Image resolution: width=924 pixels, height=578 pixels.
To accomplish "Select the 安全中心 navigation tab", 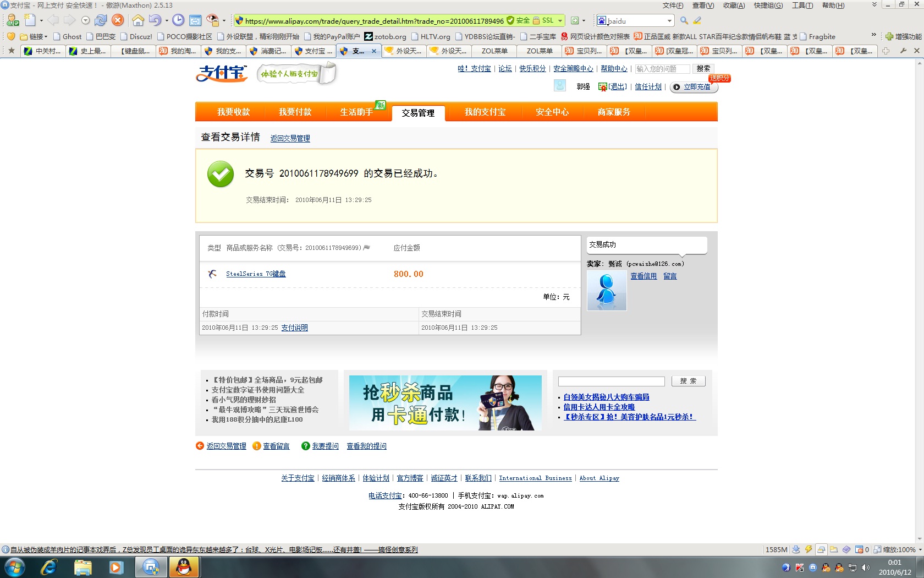I will (x=552, y=112).
